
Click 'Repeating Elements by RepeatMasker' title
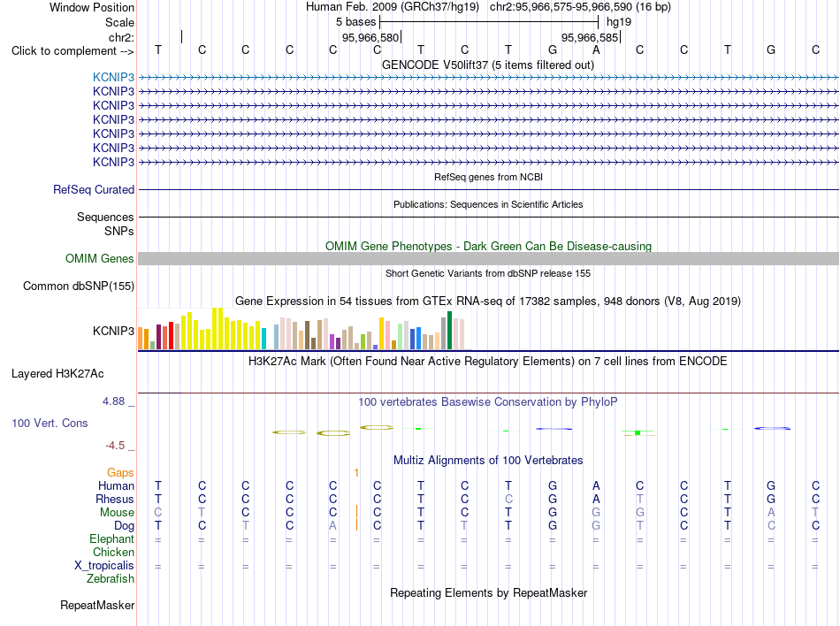point(488,593)
